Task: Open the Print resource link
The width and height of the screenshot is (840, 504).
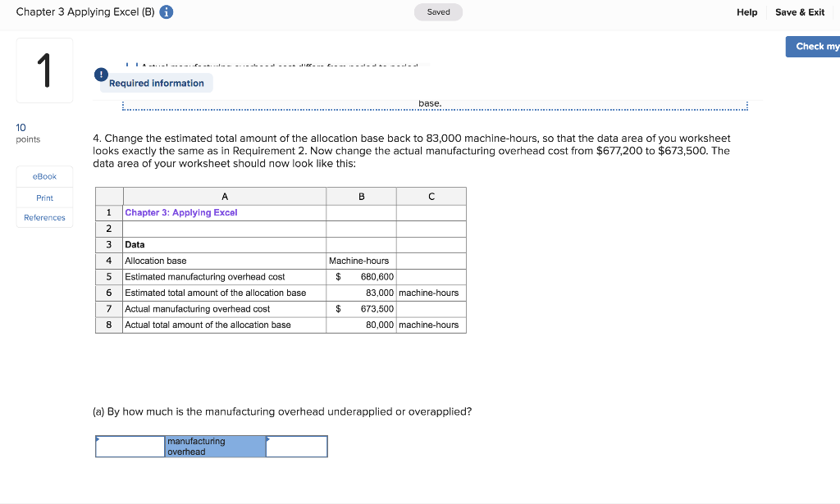Action: click(43, 198)
